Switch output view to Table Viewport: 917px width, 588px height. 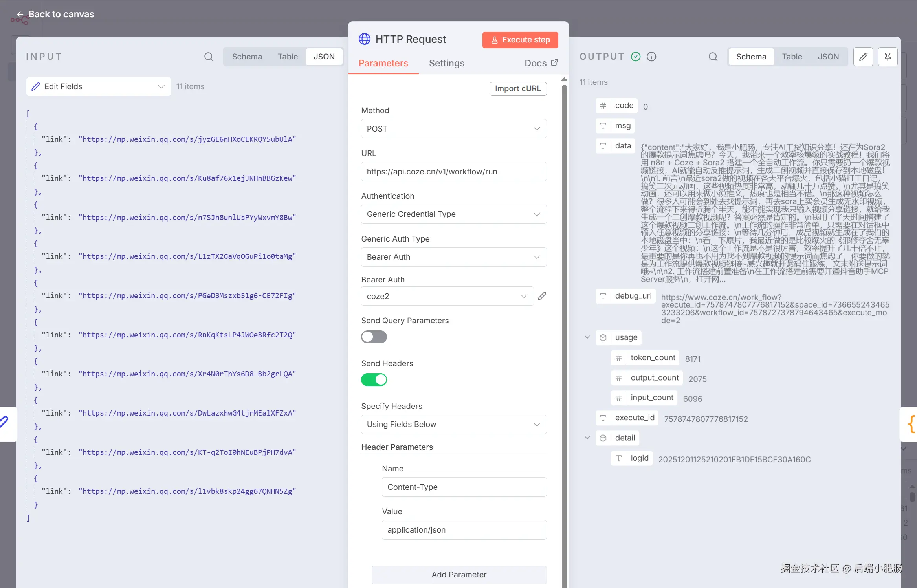point(792,57)
